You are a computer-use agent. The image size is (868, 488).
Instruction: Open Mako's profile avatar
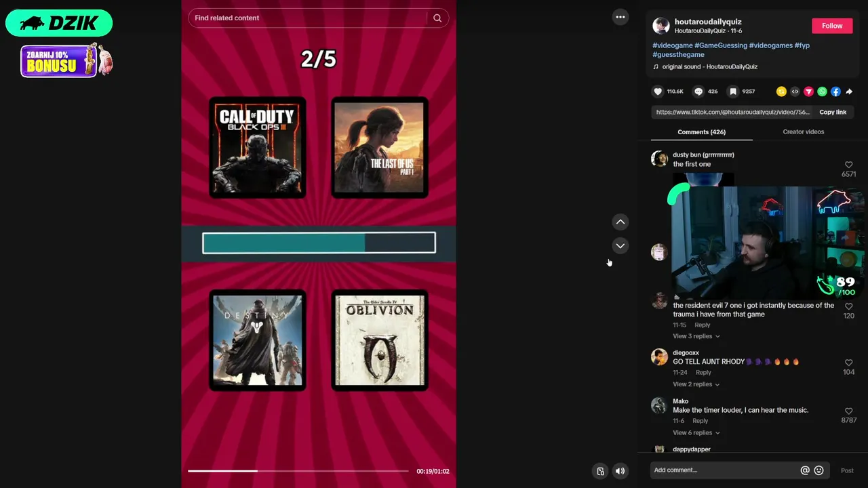click(x=659, y=405)
